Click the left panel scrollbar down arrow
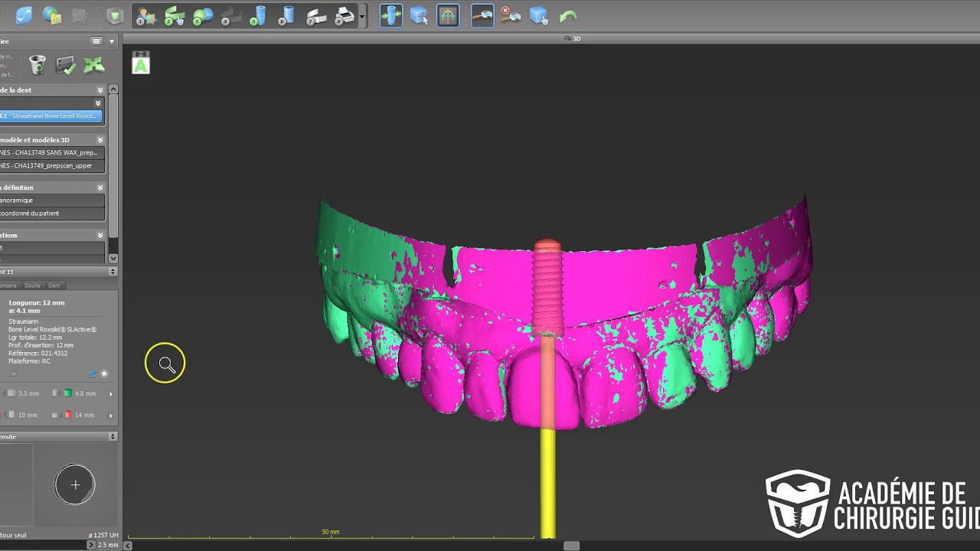 click(x=113, y=259)
